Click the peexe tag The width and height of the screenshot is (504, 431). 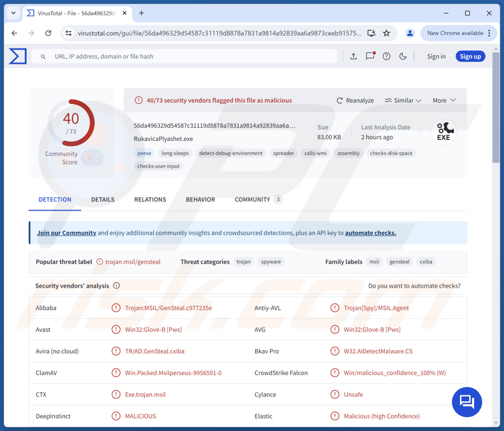[x=144, y=153]
